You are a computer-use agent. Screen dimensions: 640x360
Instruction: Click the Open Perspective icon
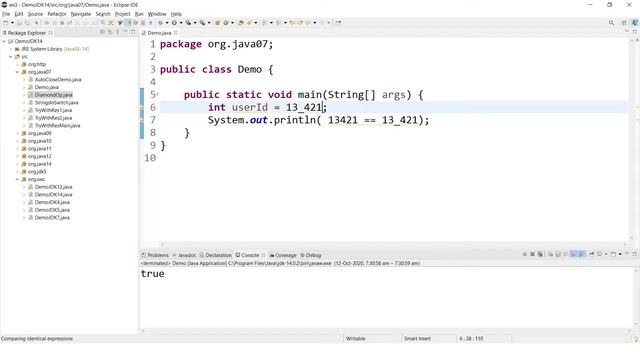pos(624,23)
